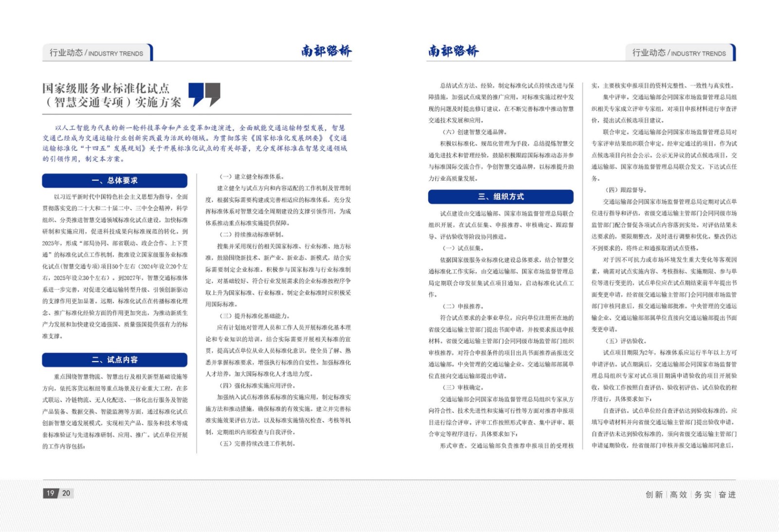Screen dimensions: 779x532
Task: Click subheading '（二）申报推荐。'
Action: (x=463, y=306)
